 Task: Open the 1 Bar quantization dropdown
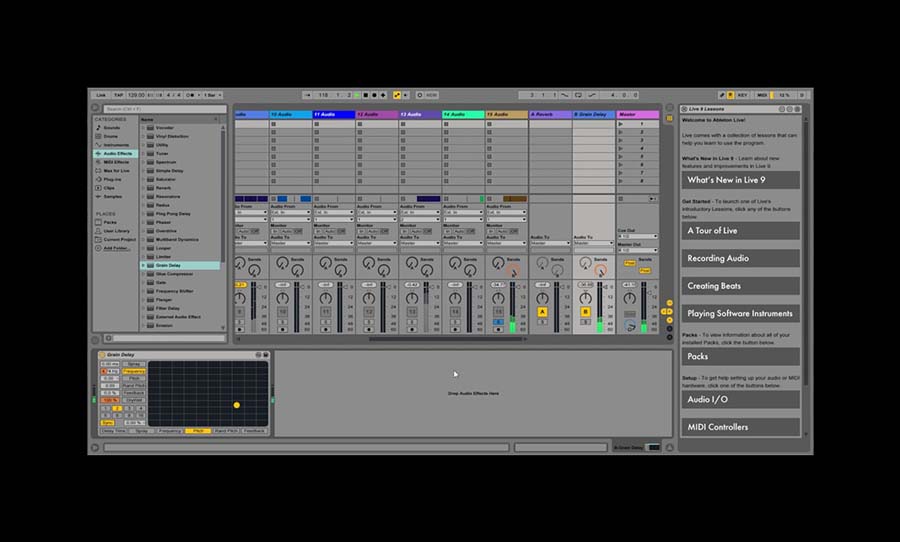[212, 95]
